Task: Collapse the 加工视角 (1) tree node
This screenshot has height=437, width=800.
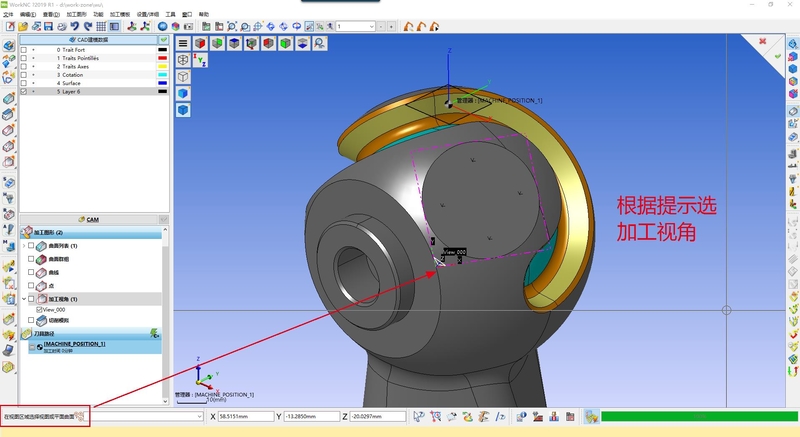Action: 24,298
